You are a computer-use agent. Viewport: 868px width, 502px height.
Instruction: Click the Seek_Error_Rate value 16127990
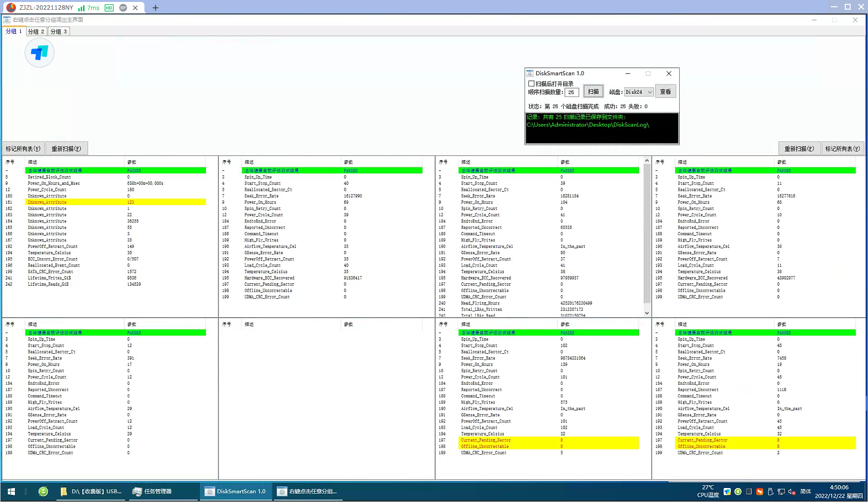(353, 196)
